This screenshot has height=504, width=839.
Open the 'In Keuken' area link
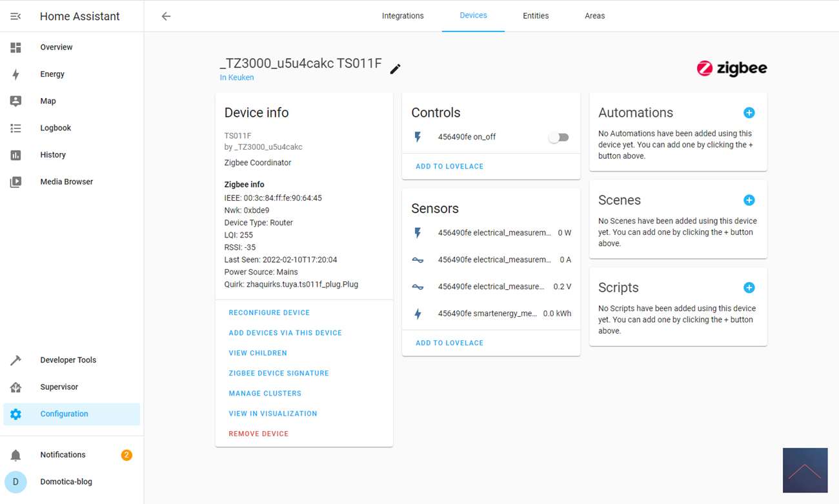pyautogui.click(x=237, y=77)
